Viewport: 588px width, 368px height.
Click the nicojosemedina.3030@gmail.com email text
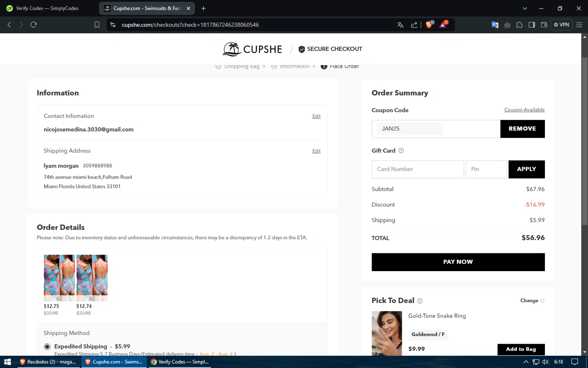point(89,129)
